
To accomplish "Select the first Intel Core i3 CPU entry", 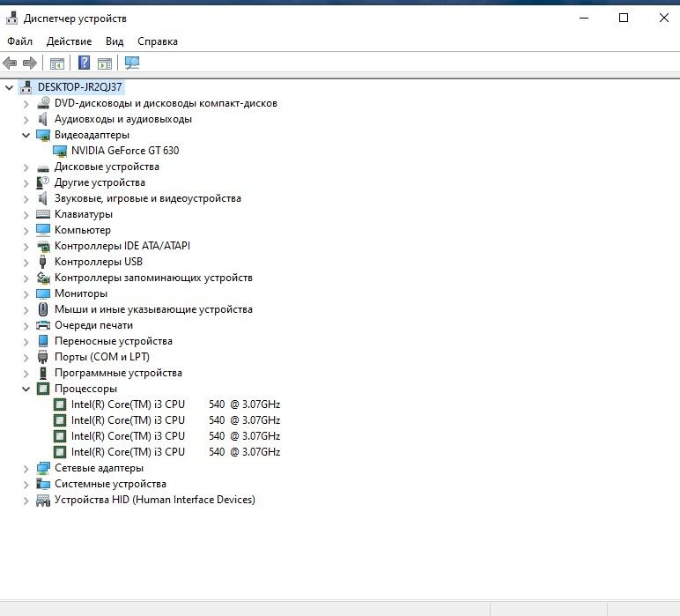I will [175, 404].
